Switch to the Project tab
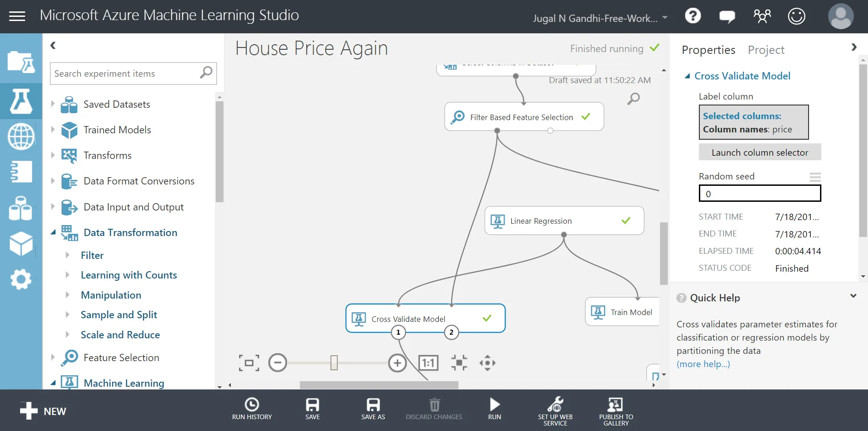Screen dimensions: 868x431 [766, 50]
